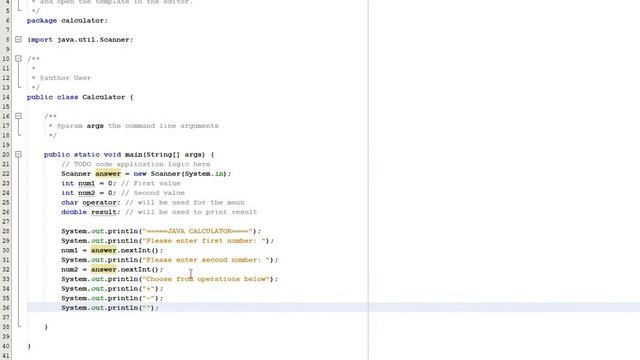
Task: Click the highlighted 'answer' variable in the Scanner declaration
Action: 108,173
